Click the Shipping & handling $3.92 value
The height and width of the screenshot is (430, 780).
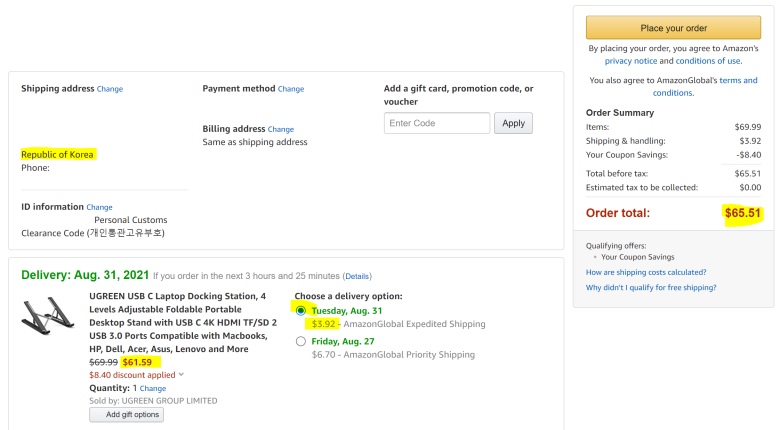click(750, 141)
